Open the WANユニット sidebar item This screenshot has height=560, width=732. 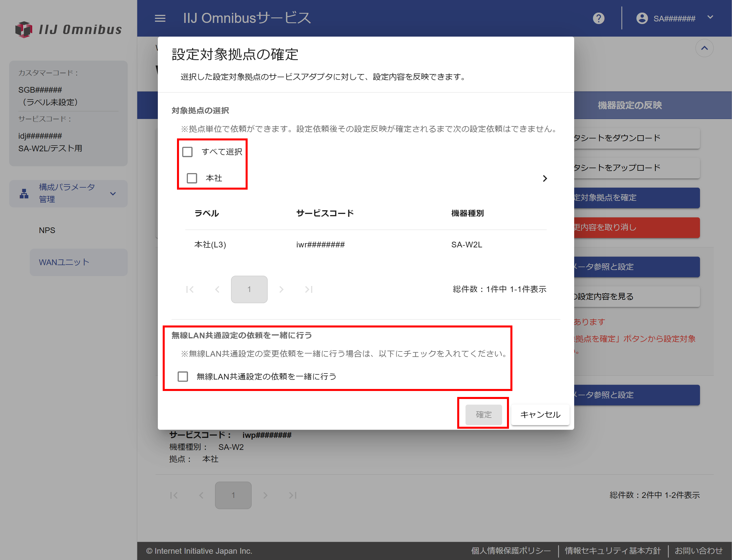coord(79,262)
